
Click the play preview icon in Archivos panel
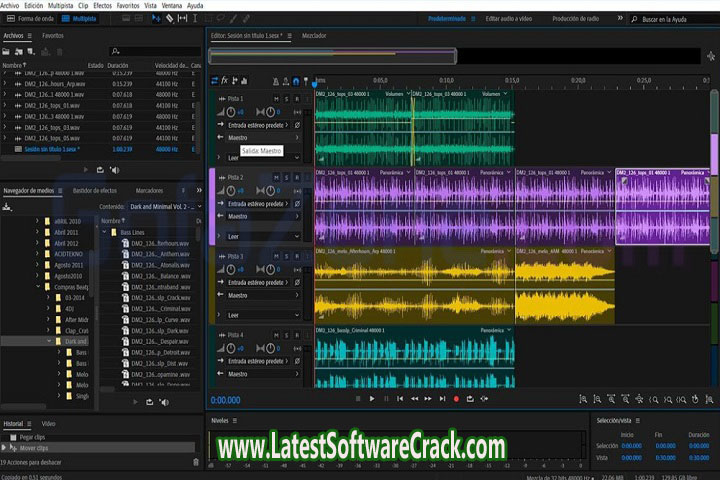pos(86,170)
